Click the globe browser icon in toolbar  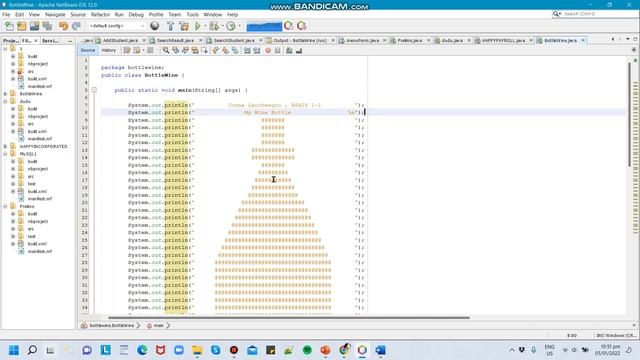pyautogui.click(x=154, y=26)
